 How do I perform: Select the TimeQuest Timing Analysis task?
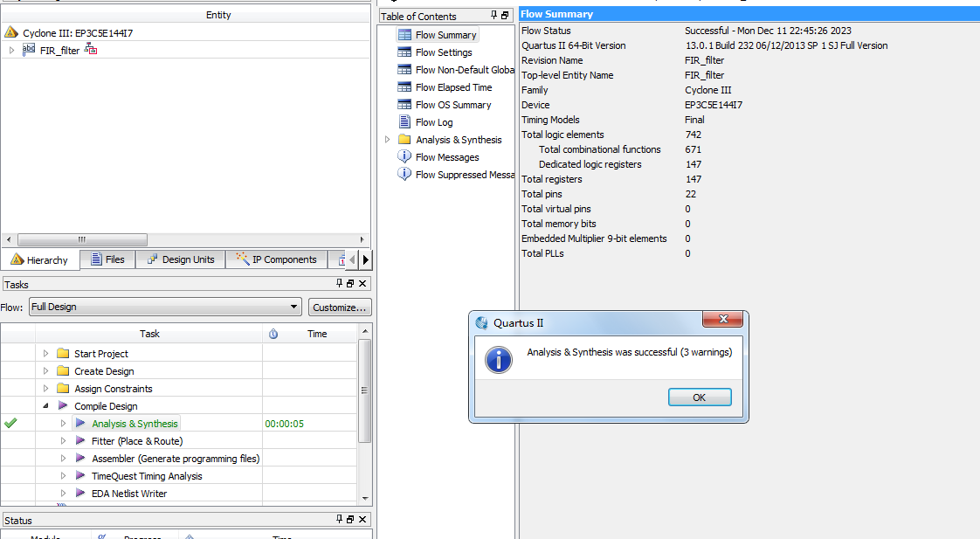pyautogui.click(x=147, y=476)
